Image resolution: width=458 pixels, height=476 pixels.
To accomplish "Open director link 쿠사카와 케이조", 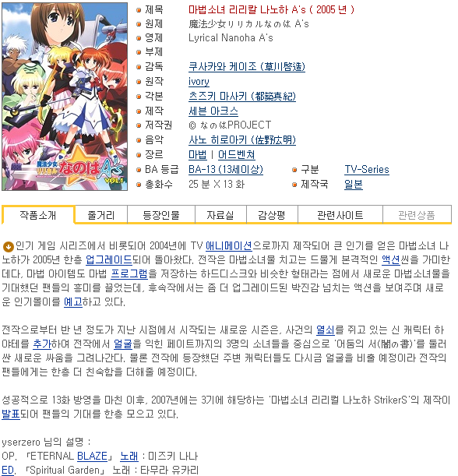I will (247, 66).
